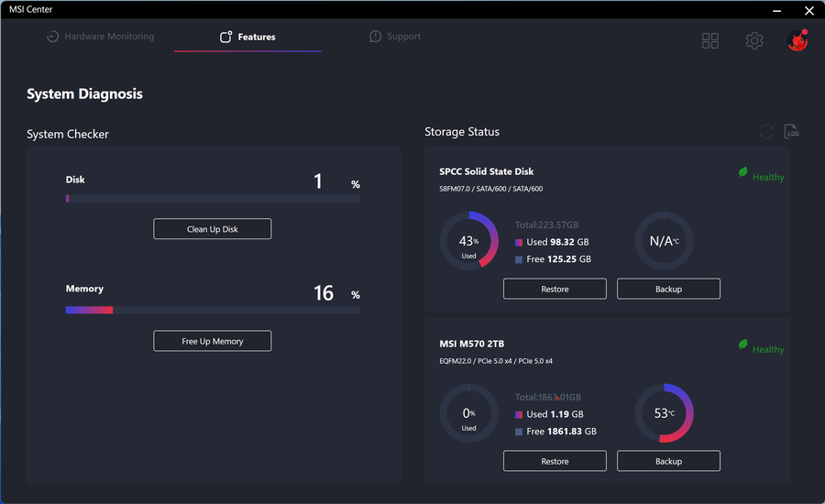Click the EQFM22.0 / PCIe 5.0 x4 text
The image size is (825, 504).
click(x=496, y=361)
